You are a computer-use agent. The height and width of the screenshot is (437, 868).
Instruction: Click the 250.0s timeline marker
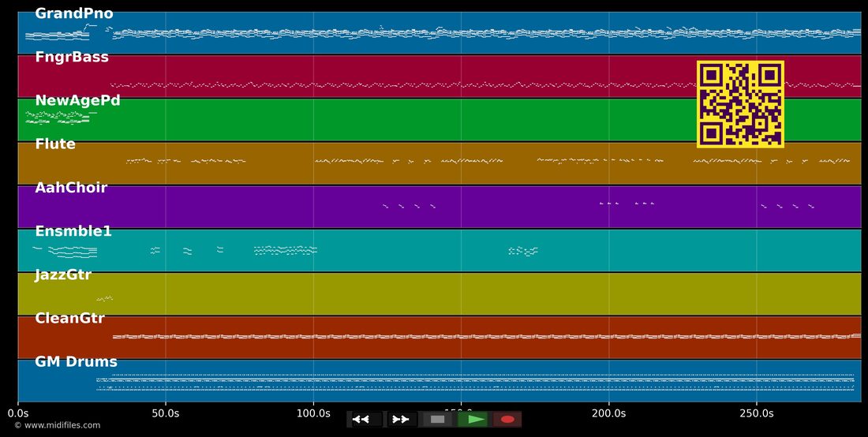click(757, 413)
